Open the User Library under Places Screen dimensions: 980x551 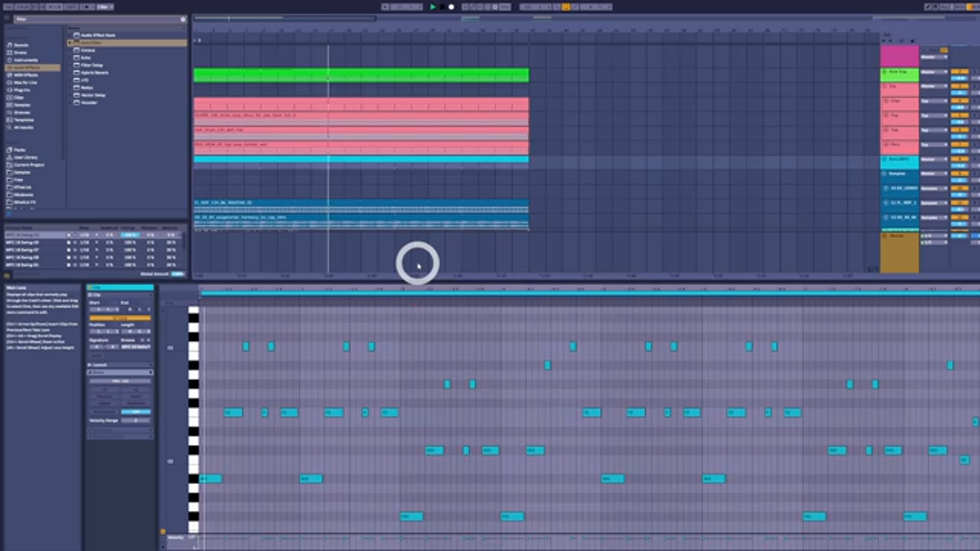(x=23, y=158)
